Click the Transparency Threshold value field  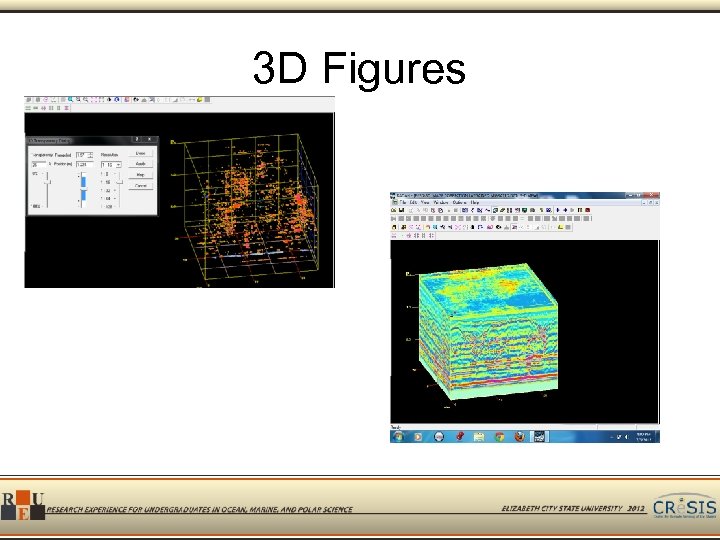click(x=81, y=155)
